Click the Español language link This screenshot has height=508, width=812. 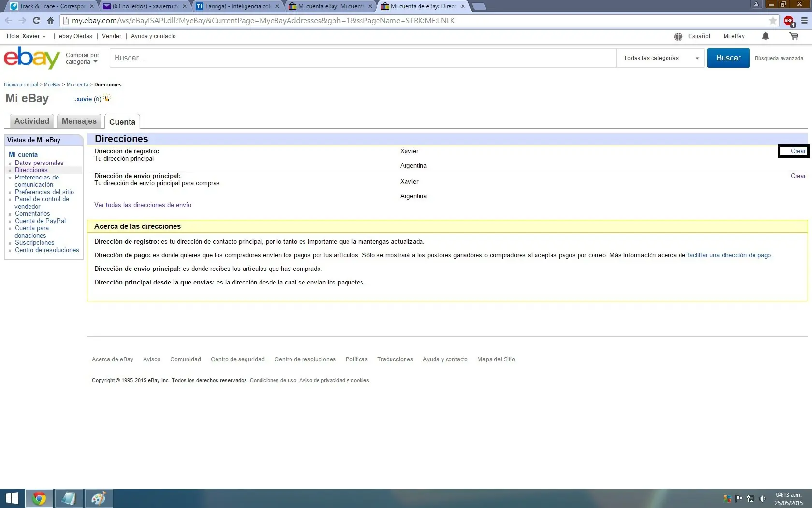pyautogui.click(x=699, y=36)
